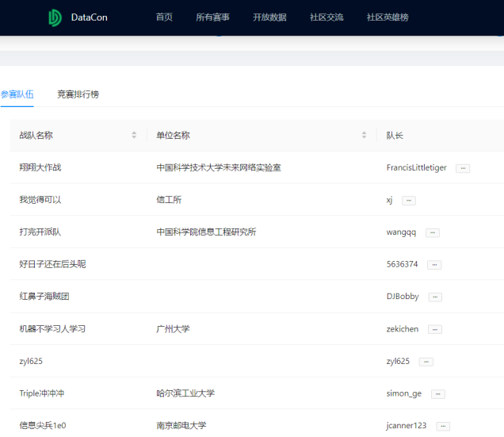Click the ellipsis button beside jcanner123
The height and width of the screenshot is (437, 504).
pyautogui.click(x=443, y=426)
